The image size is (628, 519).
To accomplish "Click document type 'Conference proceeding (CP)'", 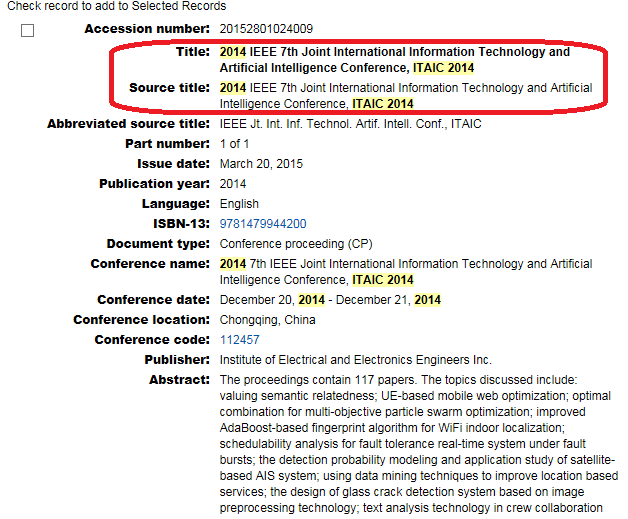I will 296,244.
